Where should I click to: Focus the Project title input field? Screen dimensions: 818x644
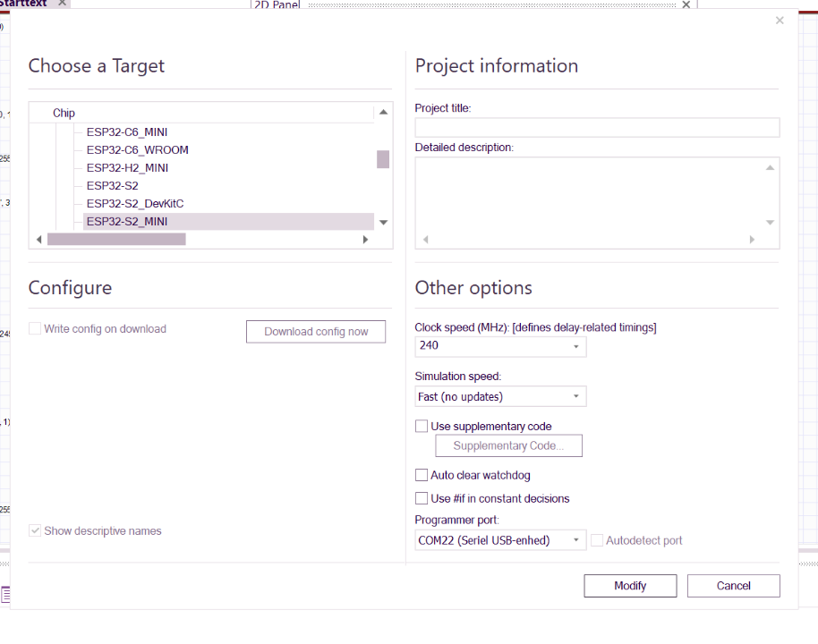(597, 128)
